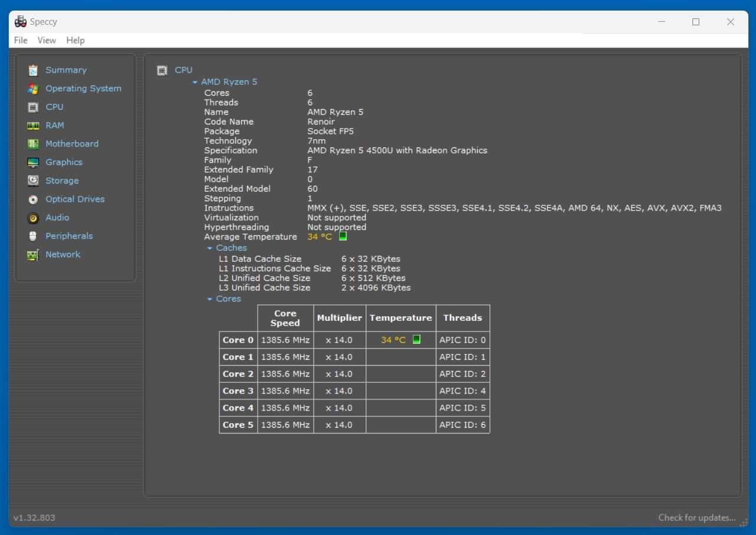Open the Help menu
The width and height of the screenshot is (756, 535).
click(75, 40)
